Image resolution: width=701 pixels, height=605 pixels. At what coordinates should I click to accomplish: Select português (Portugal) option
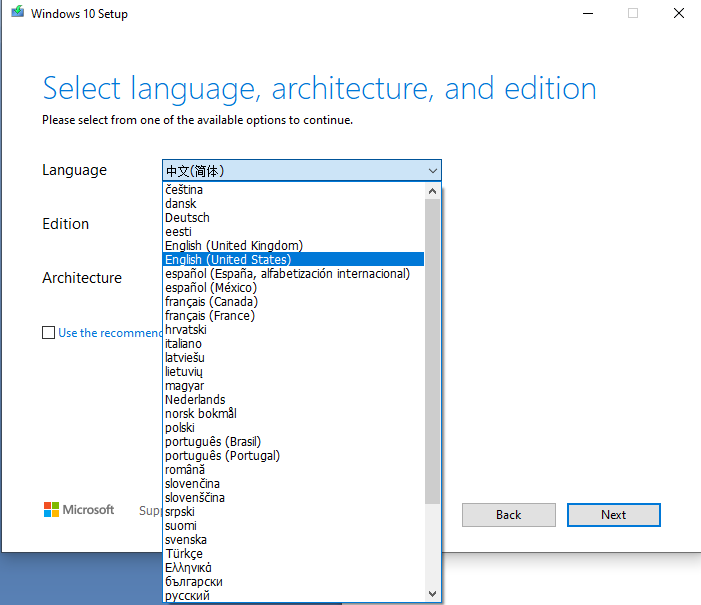point(293,456)
